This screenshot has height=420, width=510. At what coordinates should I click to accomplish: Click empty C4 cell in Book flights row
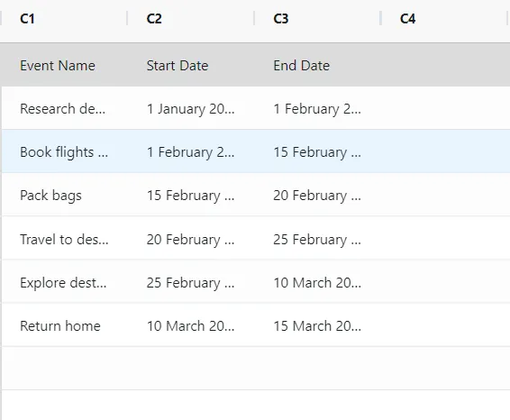tap(444, 151)
